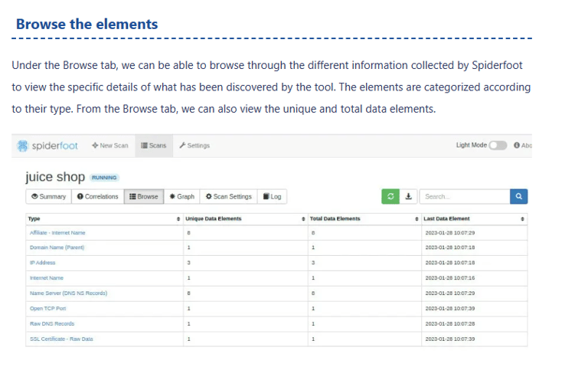Viewport: 588px width, 380px height.
Task: Click the spiderfoot logo
Action: 47,146
